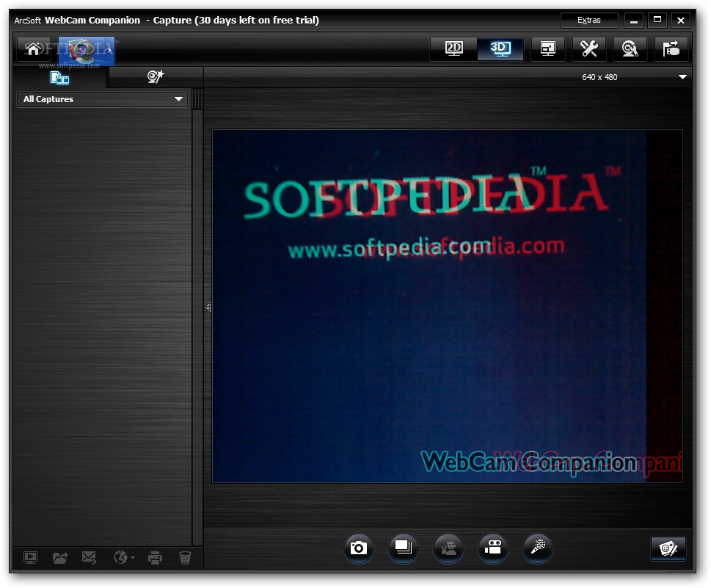Image resolution: width=711 pixels, height=588 pixels.
Task: Select the webcam effects tab
Action: click(x=156, y=77)
